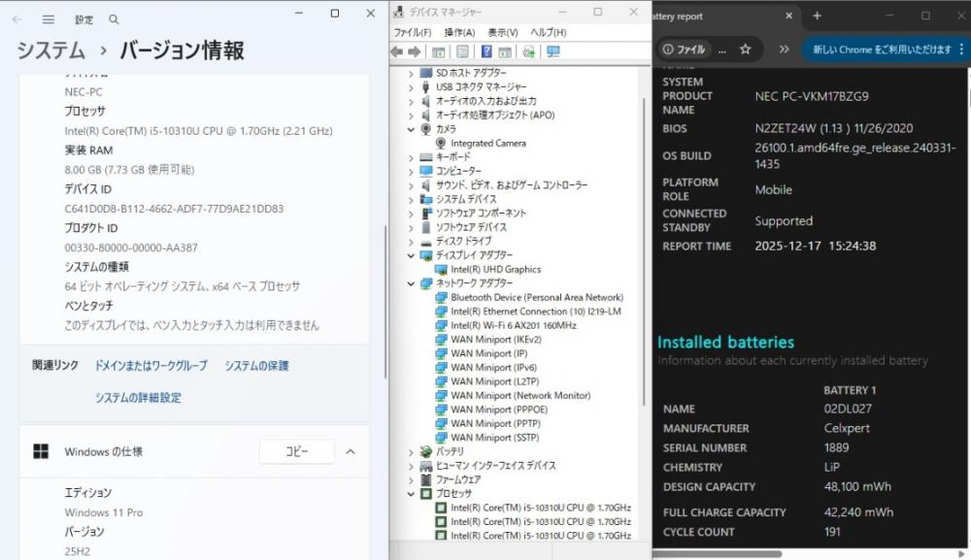Viewport: 971px width, 560px height.
Task: Select Intel(R) Ethernet Connection I219-LM
Action: (x=536, y=312)
